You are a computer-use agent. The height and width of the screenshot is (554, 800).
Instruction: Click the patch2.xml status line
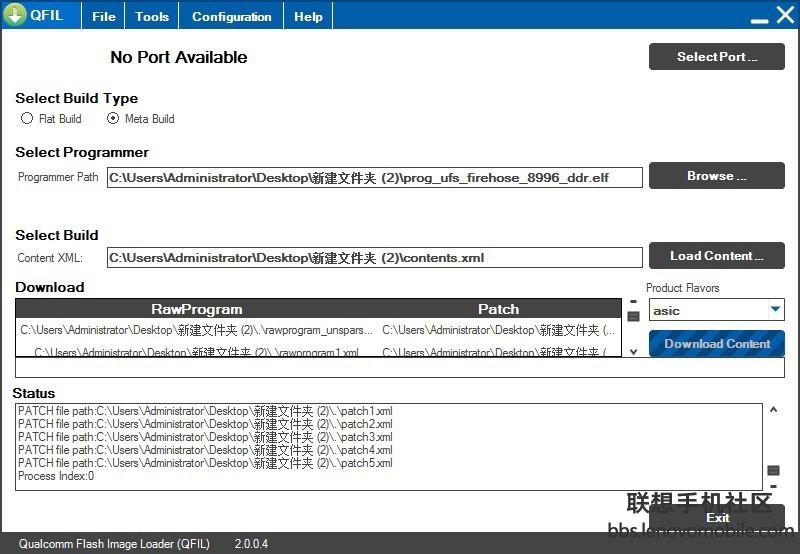pos(205,424)
